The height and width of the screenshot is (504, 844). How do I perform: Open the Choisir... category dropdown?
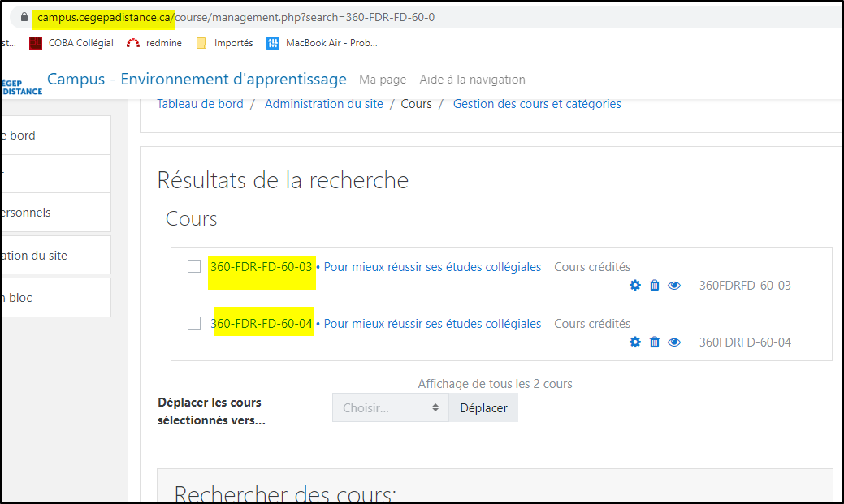tap(390, 407)
